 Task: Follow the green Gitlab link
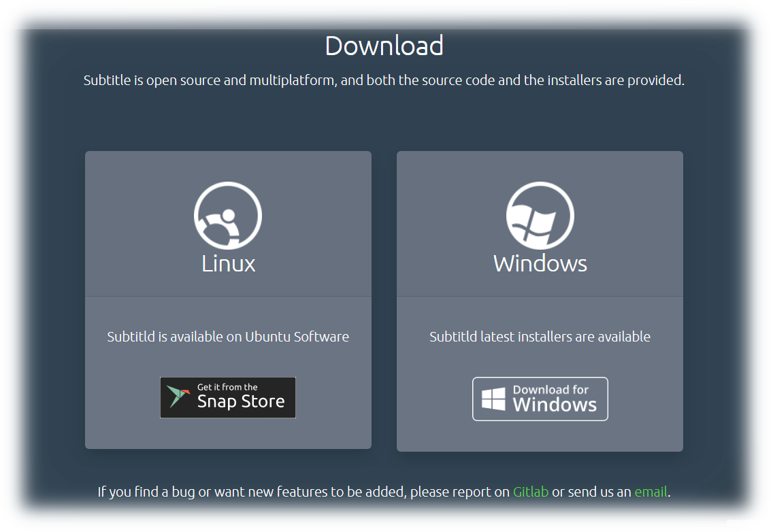click(x=531, y=492)
